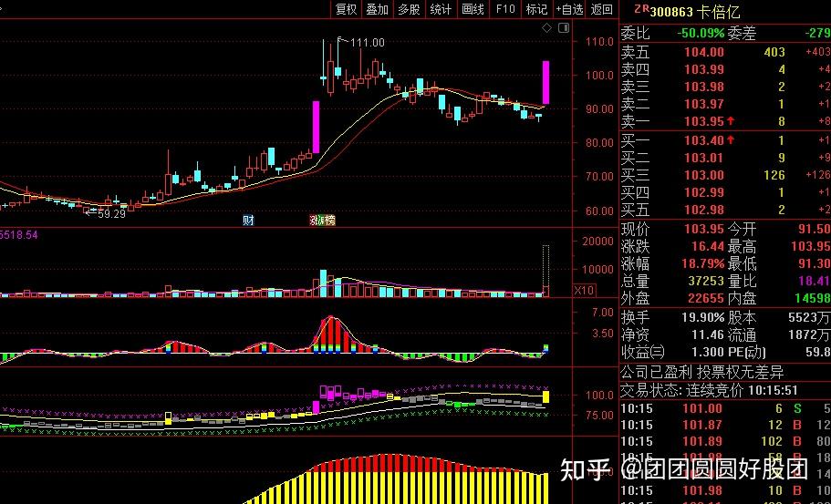This screenshot has height=504, width=831.
Task: Click the latest magenta limit-up candlestick
Action: tap(545, 83)
